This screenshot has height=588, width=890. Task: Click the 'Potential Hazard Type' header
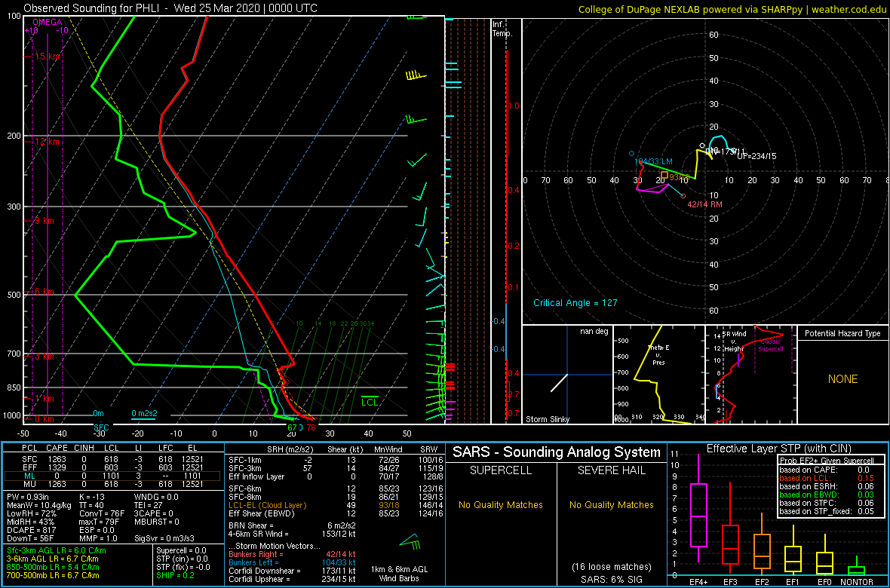[842, 334]
